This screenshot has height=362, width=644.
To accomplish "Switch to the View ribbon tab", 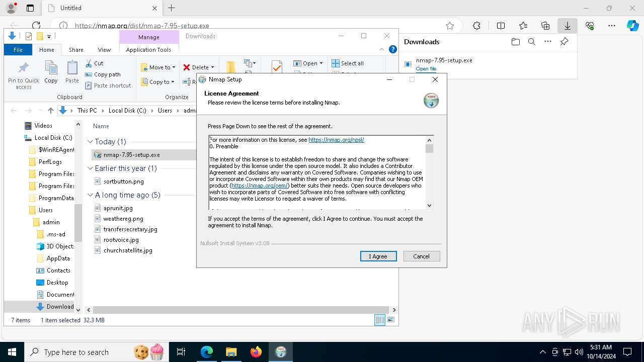I will click(x=104, y=50).
